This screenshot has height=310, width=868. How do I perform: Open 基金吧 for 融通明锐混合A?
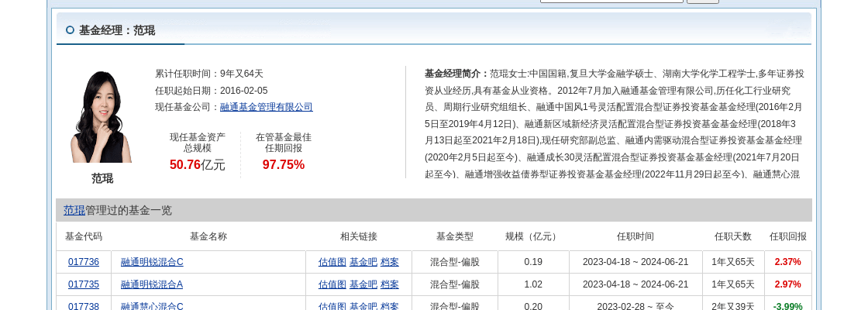[363, 284]
